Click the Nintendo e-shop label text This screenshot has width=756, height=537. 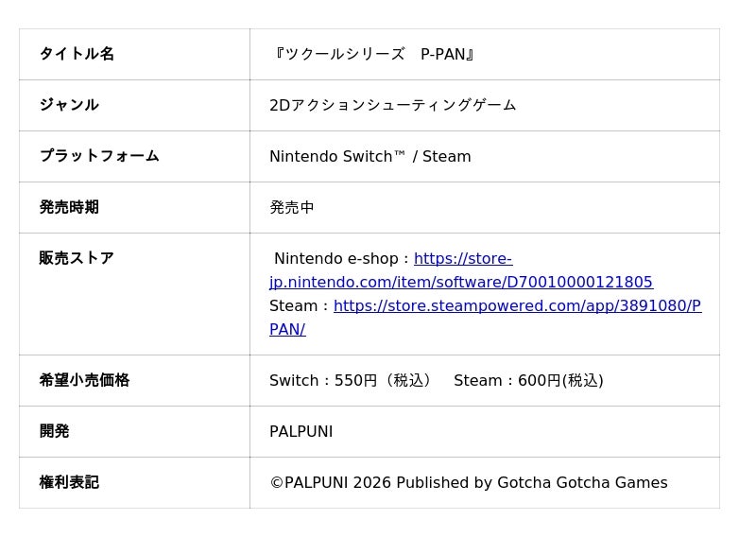pyautogui.click(x=336, y=259)
